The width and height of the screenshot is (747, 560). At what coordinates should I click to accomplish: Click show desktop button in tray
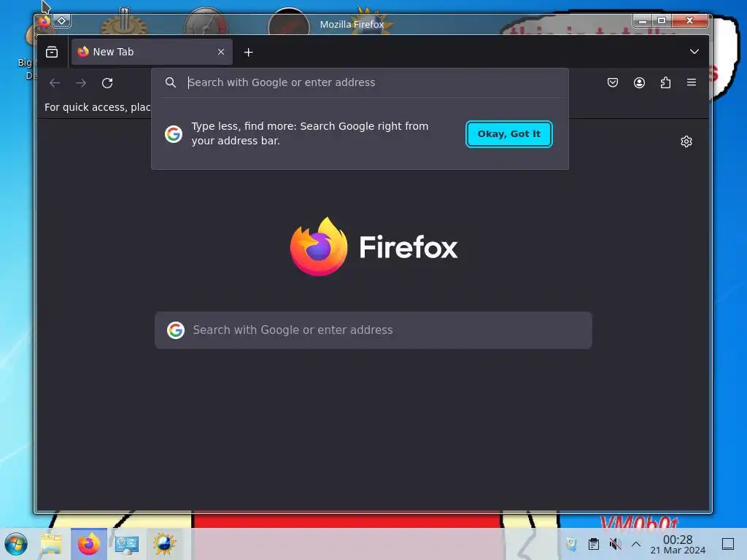click(x=728, y=544)
